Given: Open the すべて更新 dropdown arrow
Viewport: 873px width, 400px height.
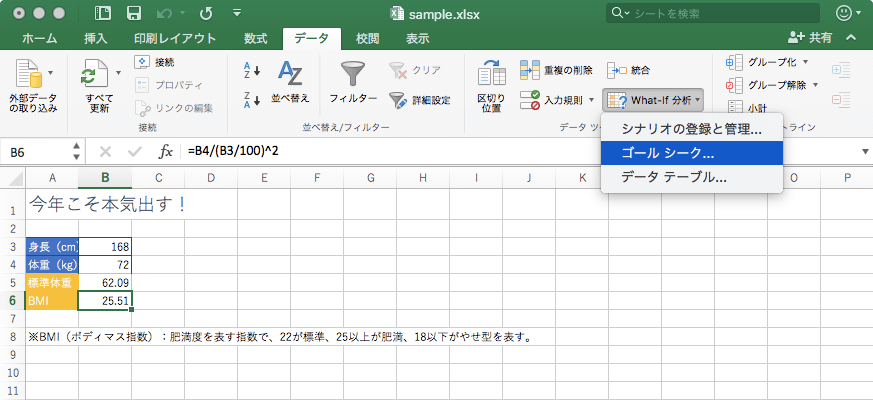Looking at the screenshot, I should pos(118,72).
